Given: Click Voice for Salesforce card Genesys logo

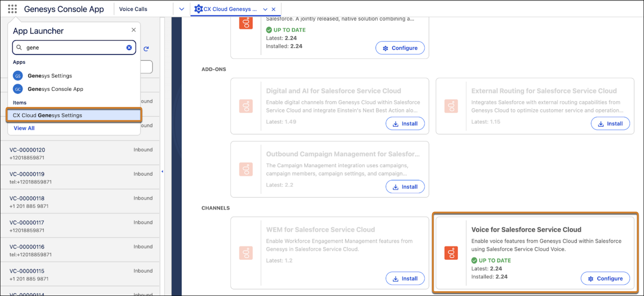Looking at the screenshot, I should (x=451, y=253).
